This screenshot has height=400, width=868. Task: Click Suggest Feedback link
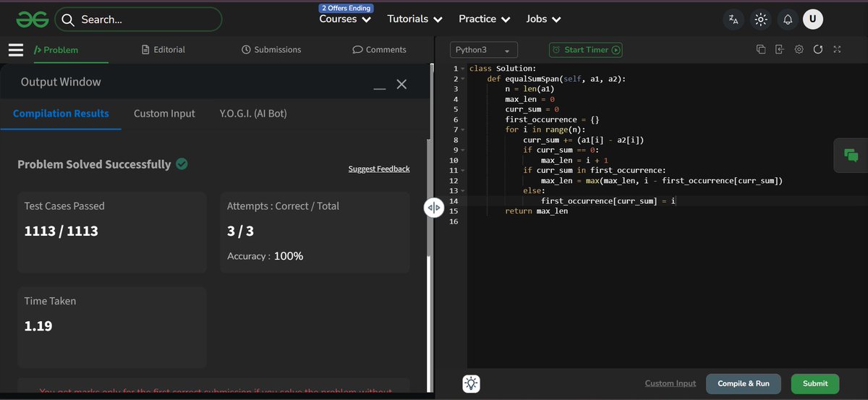pyautogui.click(x=379, y=169)
